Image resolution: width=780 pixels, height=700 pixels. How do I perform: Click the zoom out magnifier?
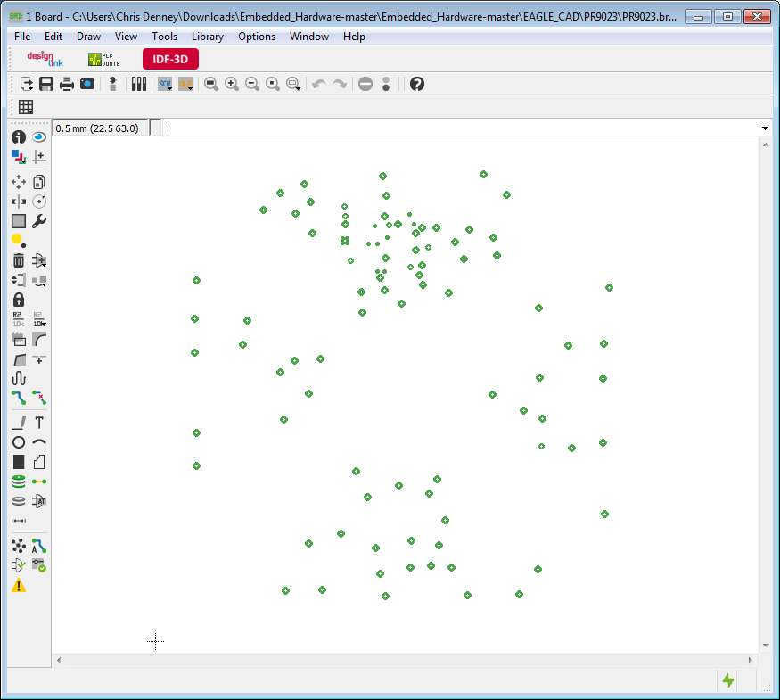[x=252, y=84]
